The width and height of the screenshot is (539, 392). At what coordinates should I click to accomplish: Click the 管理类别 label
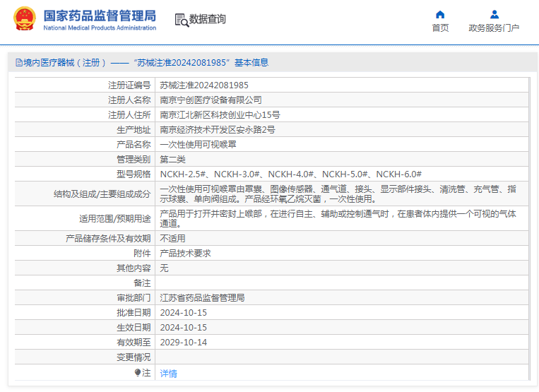coord(134,160)
